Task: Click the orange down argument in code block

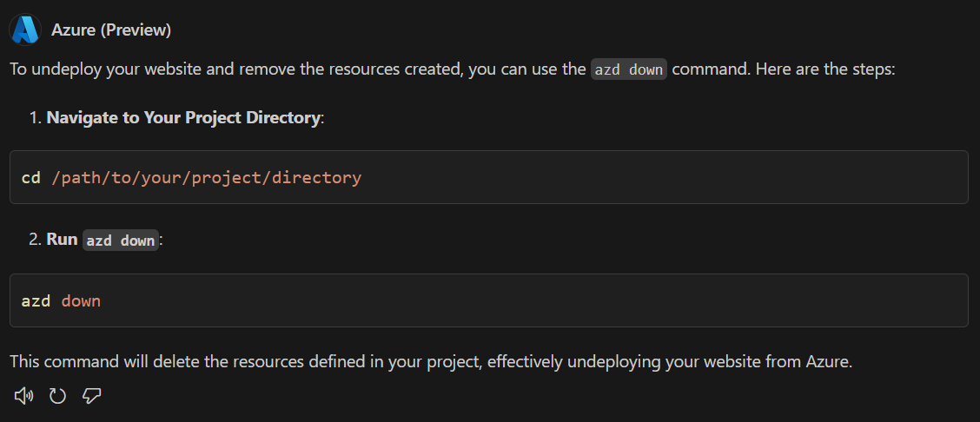Action: [81, 301]
